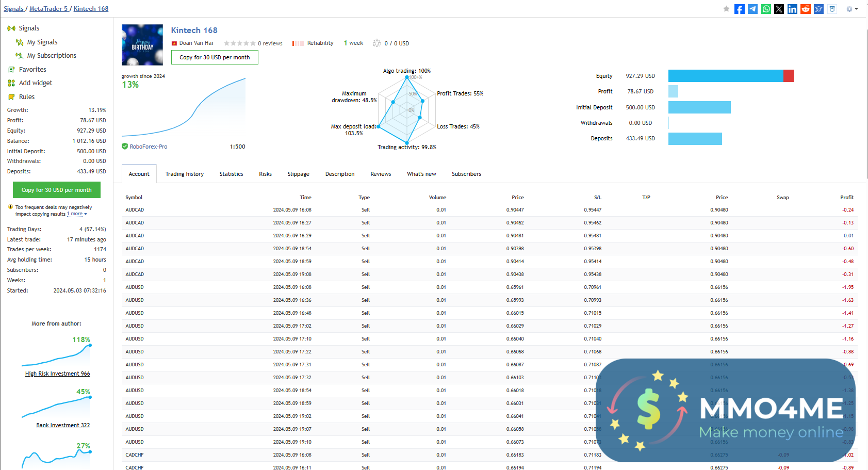This screenshot has height=470, width=868.
Task: Share signal via WhatsApp icon
Action: click(x=766, y=9)
